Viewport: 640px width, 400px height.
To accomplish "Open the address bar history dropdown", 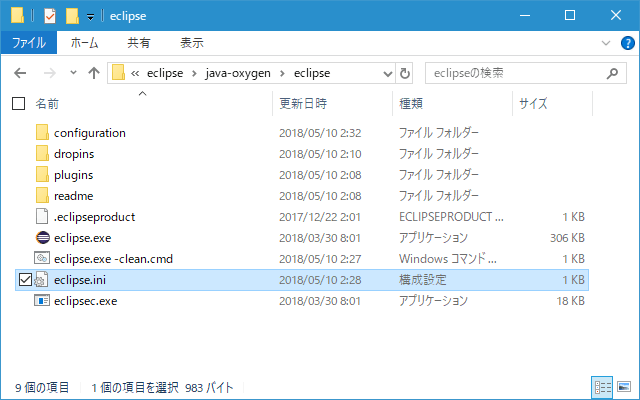I will coord(388,73).
